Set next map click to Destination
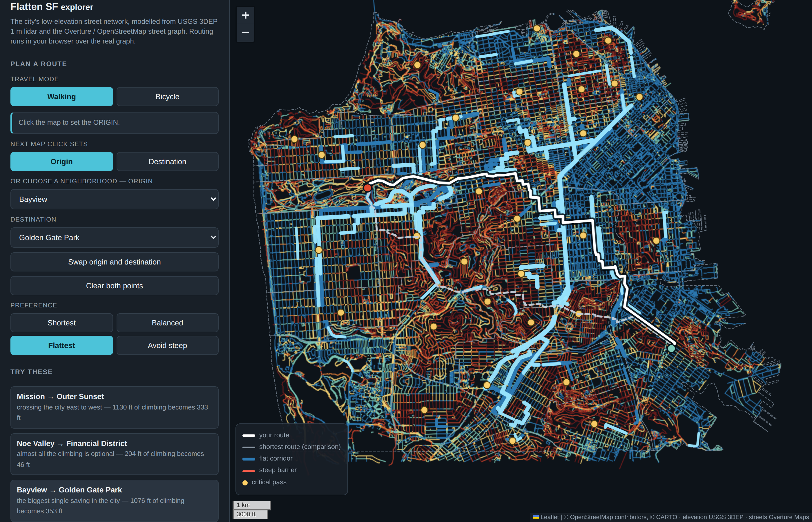The image size is (812, 522). pyautogui.click(x=167, y=162)
